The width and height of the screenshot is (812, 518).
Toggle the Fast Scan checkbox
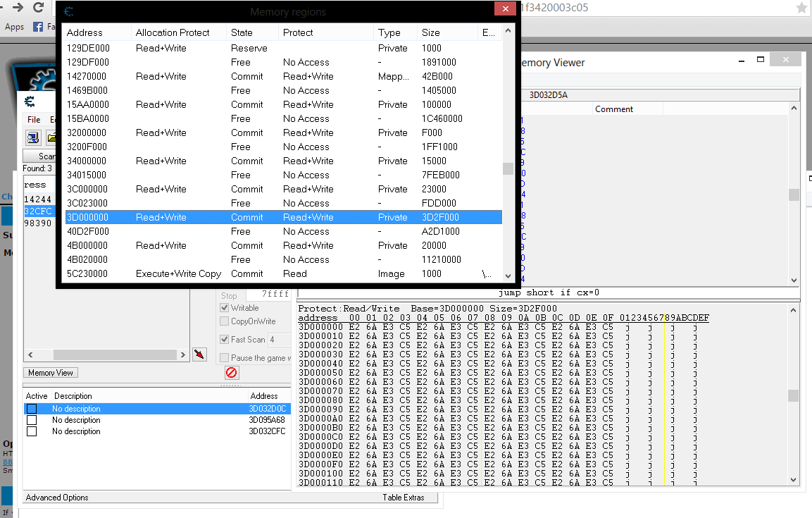225,340
